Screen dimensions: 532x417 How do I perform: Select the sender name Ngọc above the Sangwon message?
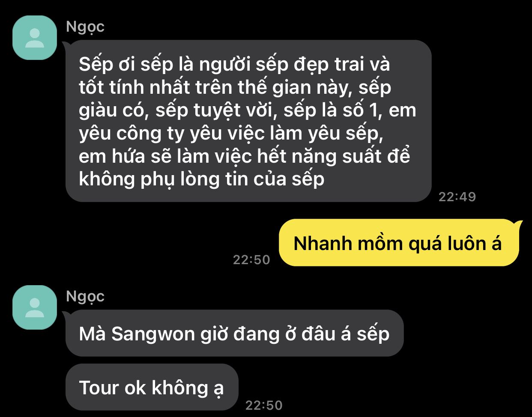pos(85,297)
